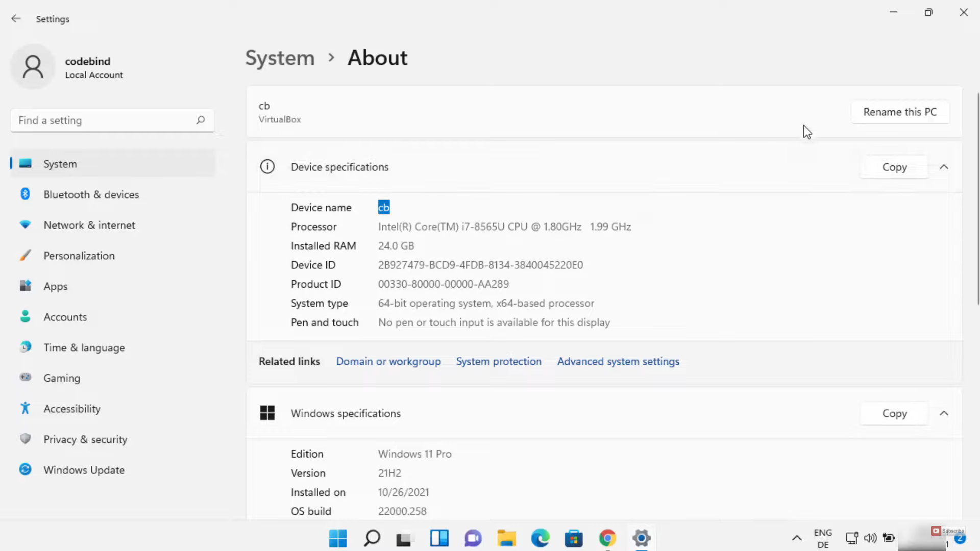Open the Windows Start menu
The height and width of the screenshot is (551, 980).
tap(338, 538)
